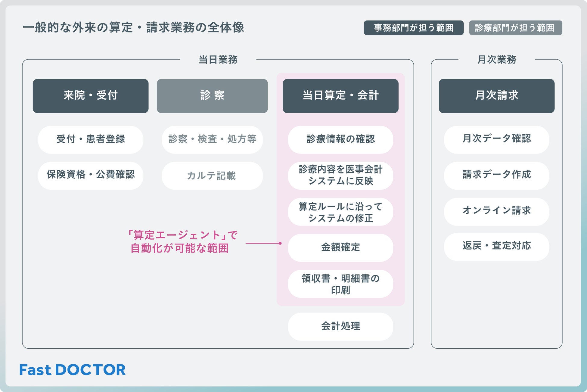
Task: Select the 来院・受付 header block
Action: (x=91, y=96)
